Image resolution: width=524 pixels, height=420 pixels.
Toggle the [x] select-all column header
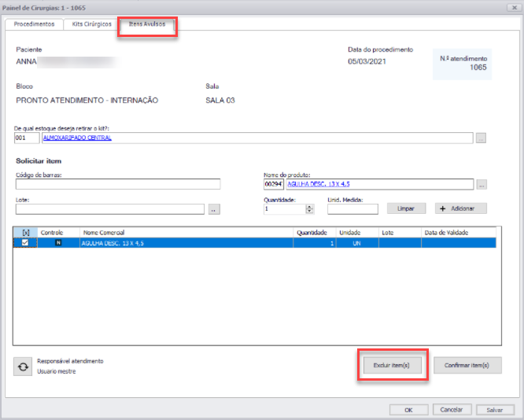coord(26,233)
